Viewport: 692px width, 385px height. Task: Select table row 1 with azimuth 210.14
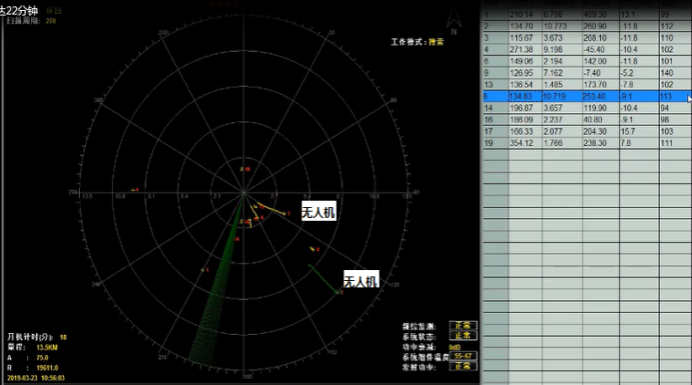[x=587, y=15]
